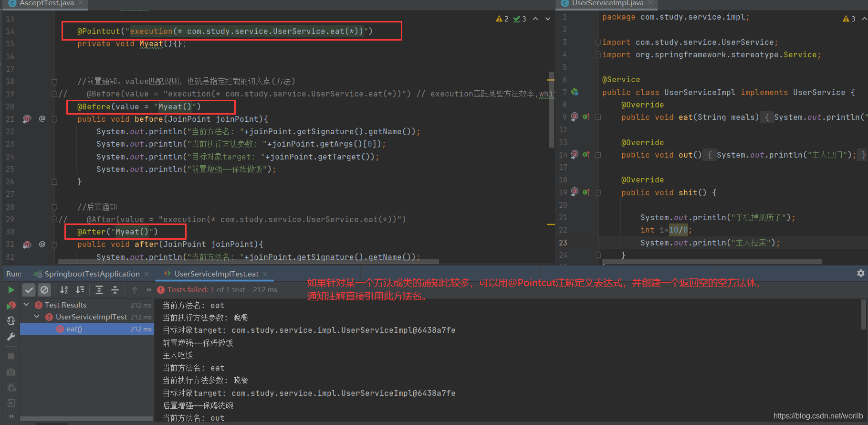868x425 pixels.
Task: Click implements-method gutter icon on eat line
Action: (586, 117)
